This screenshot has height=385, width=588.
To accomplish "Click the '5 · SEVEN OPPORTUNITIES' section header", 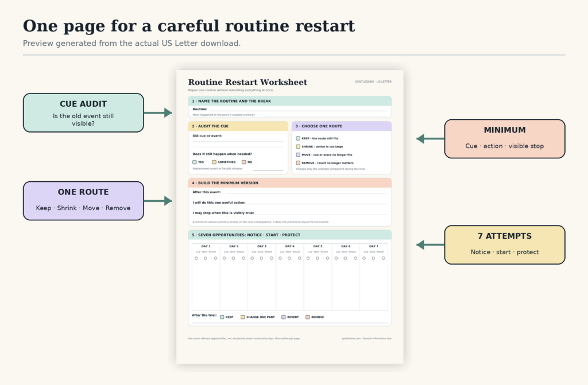I will [x=290, y=235].
